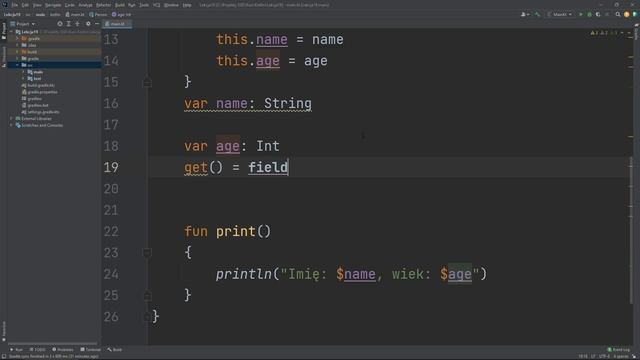
Task: Click the Expand All icon in Project panel
Action: pyautogui.click(x=69, y=24)
